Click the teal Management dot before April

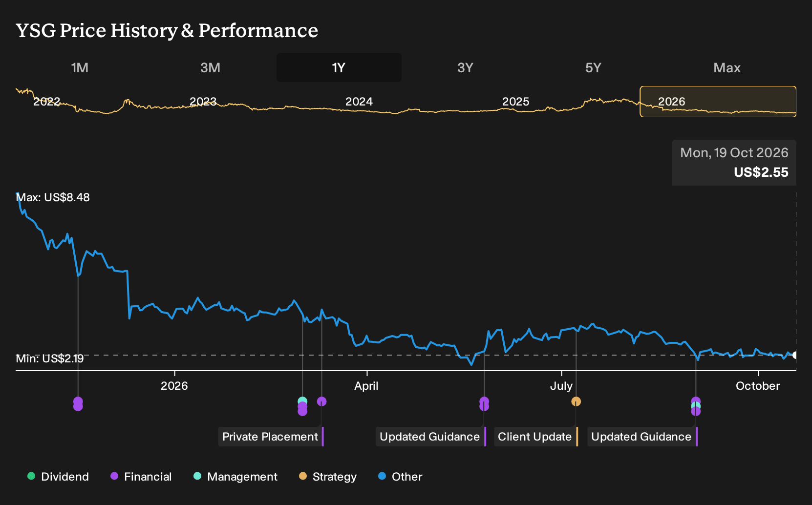click(x=302, y=401)
